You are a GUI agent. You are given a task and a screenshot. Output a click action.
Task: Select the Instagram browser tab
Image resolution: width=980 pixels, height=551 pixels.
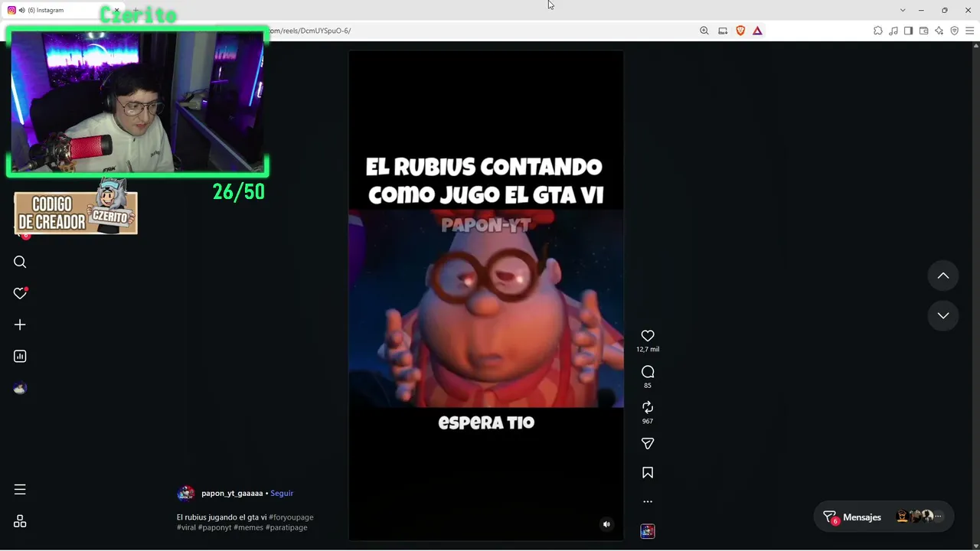point(64,10)
